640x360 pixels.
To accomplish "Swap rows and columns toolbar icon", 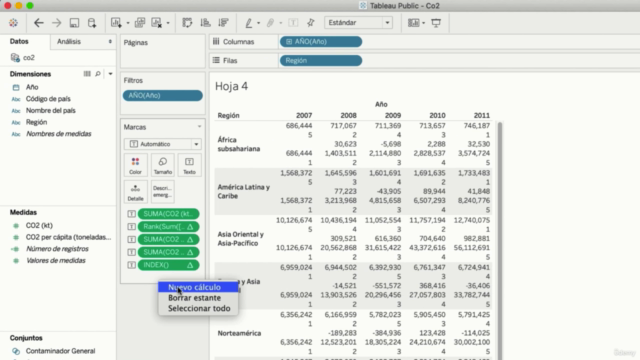I will [x=187, y=23].
